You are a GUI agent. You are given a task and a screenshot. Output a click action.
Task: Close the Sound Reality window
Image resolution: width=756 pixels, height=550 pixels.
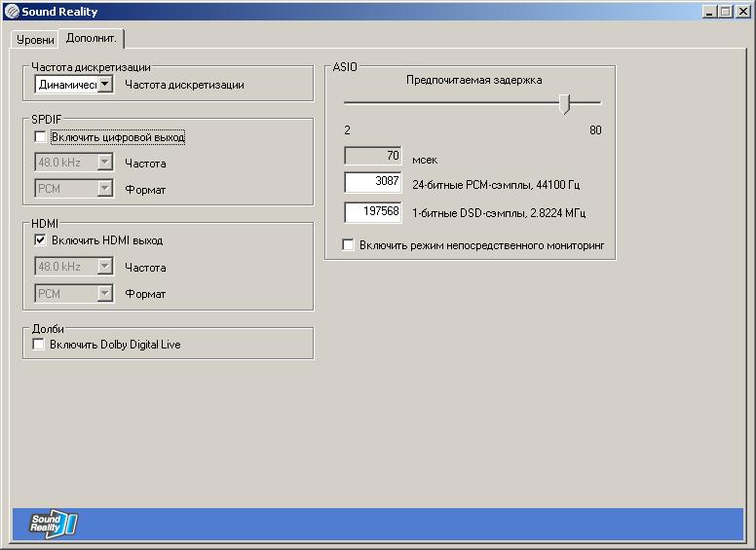coord(742,12)
